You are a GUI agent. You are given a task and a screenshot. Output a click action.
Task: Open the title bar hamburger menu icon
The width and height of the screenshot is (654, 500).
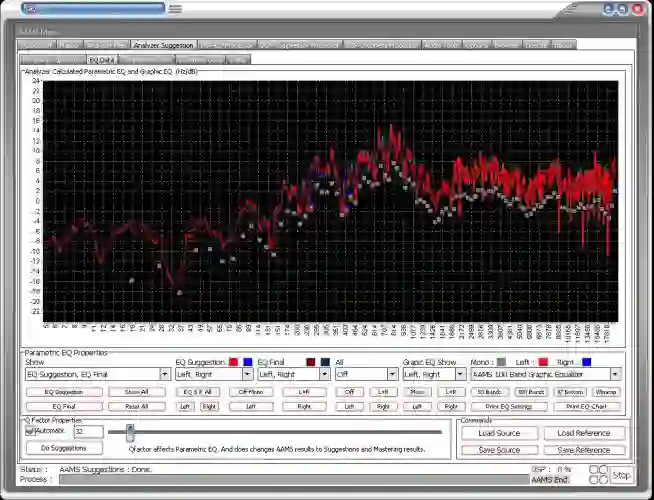pos(175,8)
